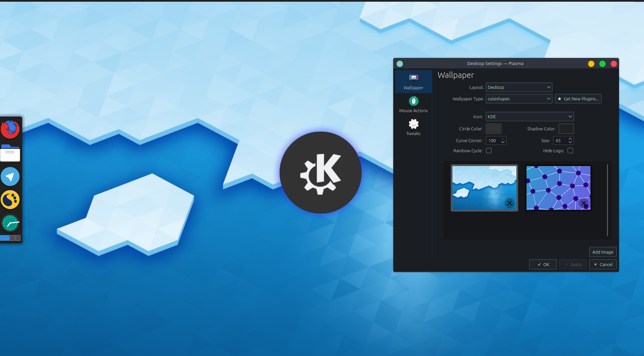Open the Tweaks section
Viewport: 644px width, 356px height.
coord(413,127)
